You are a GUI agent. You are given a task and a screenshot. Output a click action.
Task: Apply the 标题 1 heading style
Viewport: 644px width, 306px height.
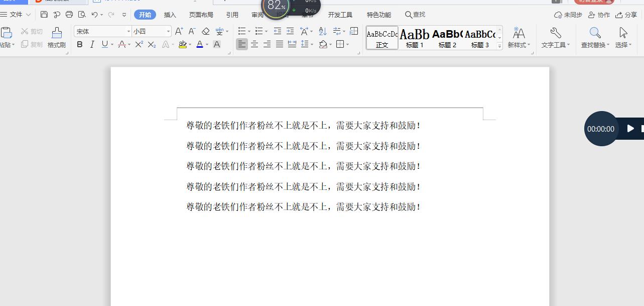pyautogui.click(x=415, y=38)
